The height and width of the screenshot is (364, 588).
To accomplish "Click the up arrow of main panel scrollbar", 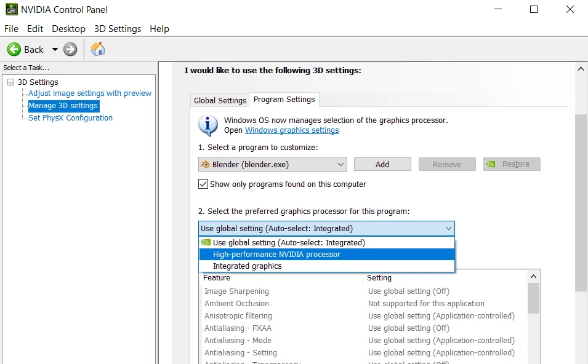I will point(581,69).
